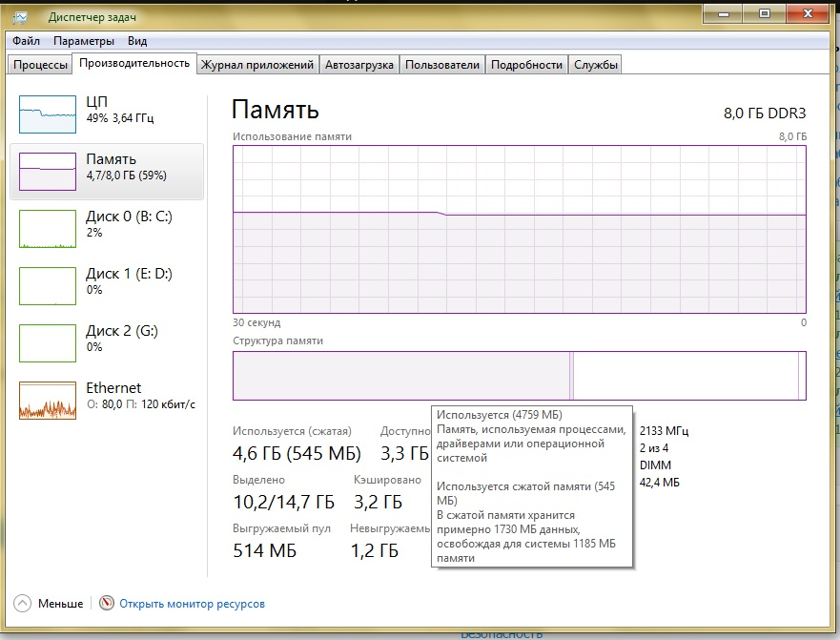Switch to the Пользователи tab
Screen dimensions: 840x640
click(441, 65)
